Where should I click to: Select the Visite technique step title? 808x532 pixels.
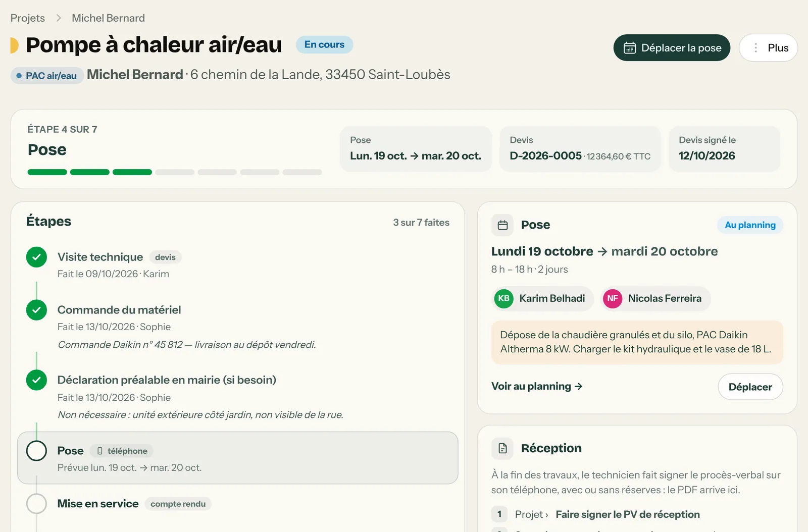point(100,257)
